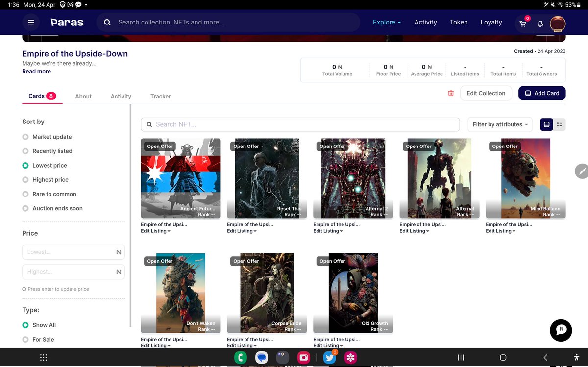
Task: Select Recently listed sort option
Action: coord(47,151)
